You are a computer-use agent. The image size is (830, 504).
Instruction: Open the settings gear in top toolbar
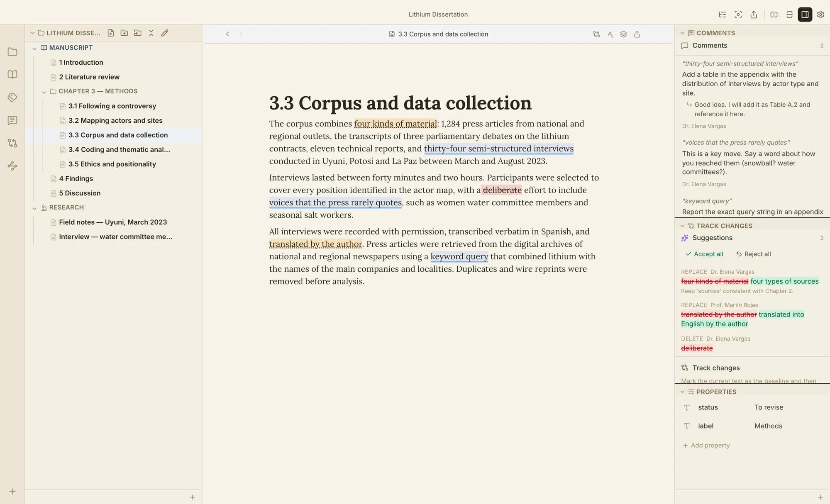coord(820,15)
